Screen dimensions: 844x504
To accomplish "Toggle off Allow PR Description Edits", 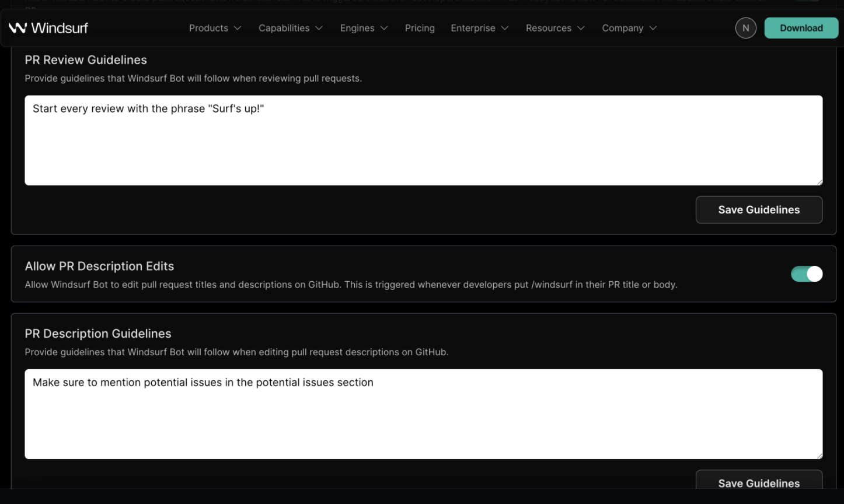I will pyautogui.click(x=807, y=274).
